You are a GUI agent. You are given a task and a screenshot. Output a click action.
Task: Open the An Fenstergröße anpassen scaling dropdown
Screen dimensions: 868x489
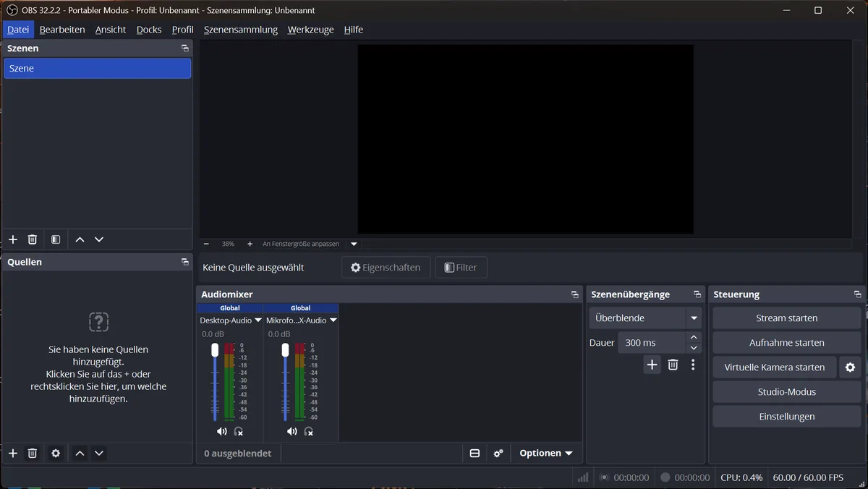354,244
